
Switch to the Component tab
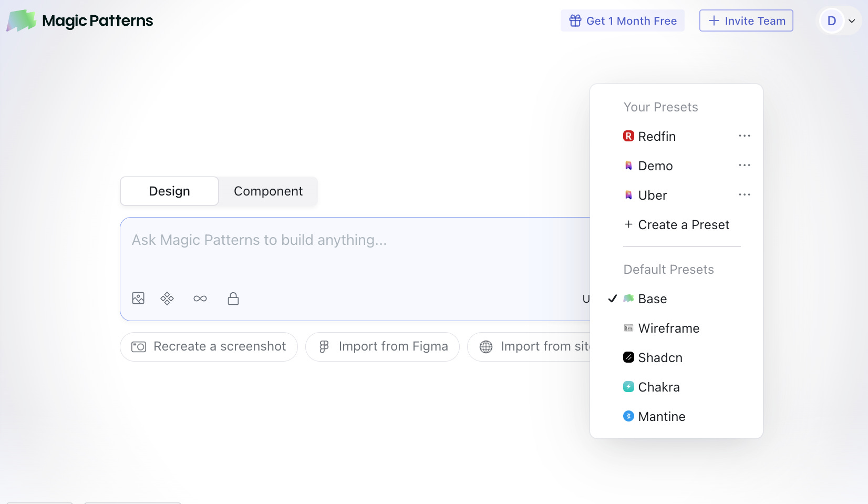click(268, 191)
